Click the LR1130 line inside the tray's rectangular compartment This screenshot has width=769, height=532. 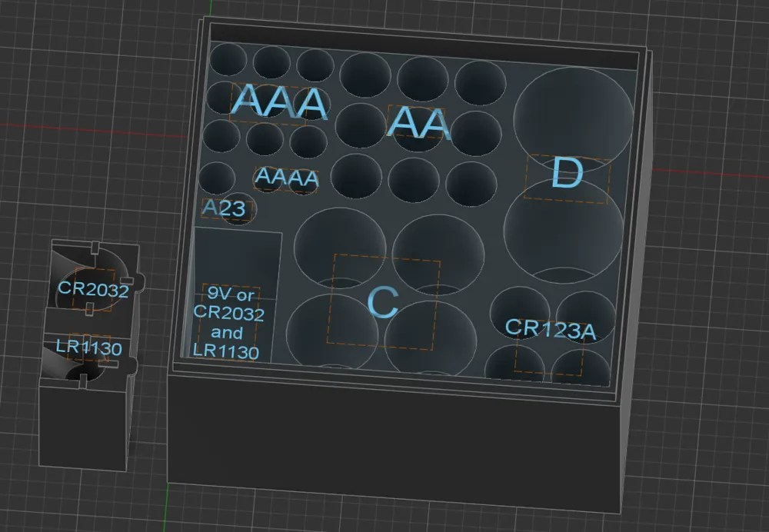coord(225,351)
